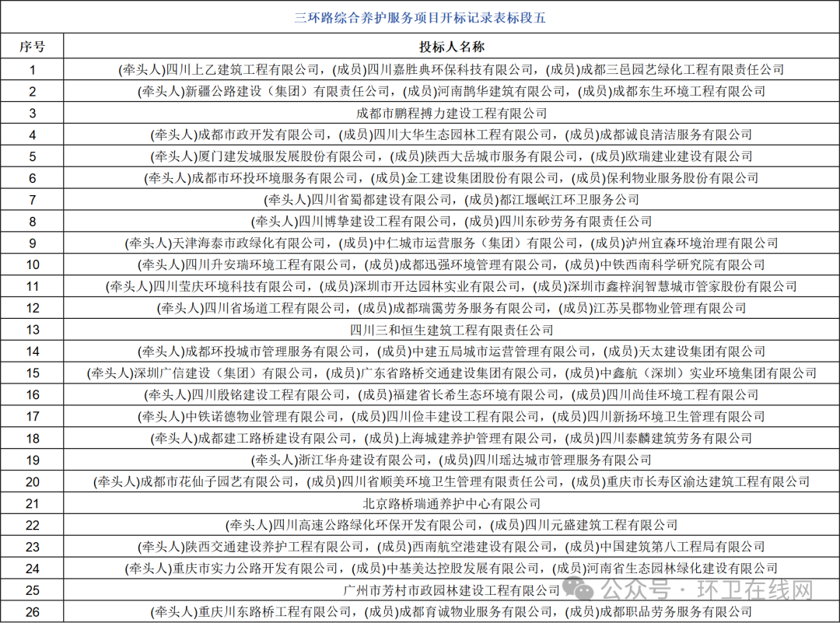Screen dimensions: 840x623
Task: Click sequence number 26 cell
Action: pyautogui.click(x=32, y=612)
